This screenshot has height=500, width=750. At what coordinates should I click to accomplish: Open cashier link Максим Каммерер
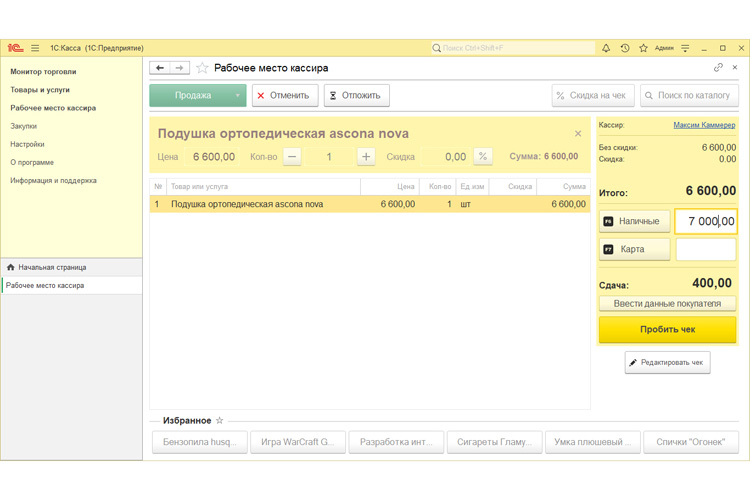pos(704,125)
